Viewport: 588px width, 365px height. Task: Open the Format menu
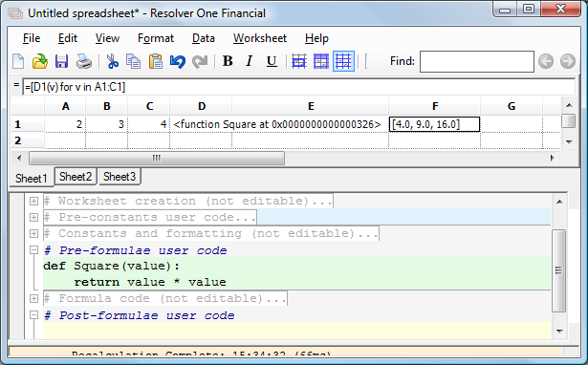tap(156, 38)
